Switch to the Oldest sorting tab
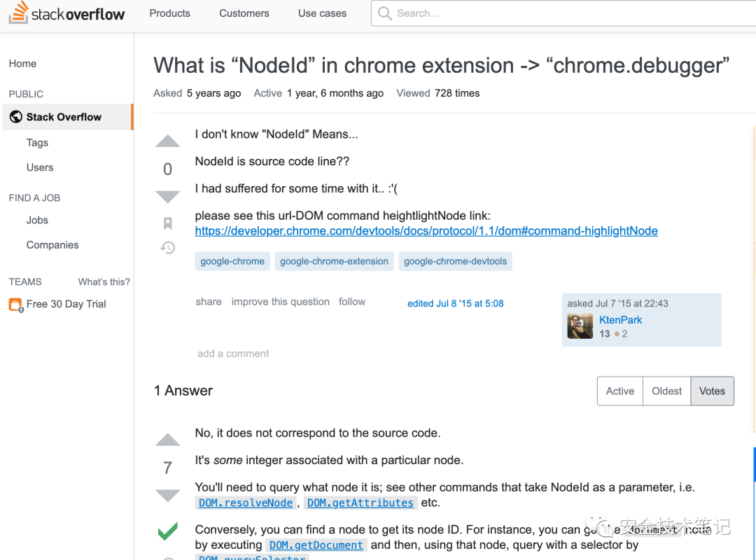The width and height of the screenshot is (756, 560). click(x=666, y=391)
